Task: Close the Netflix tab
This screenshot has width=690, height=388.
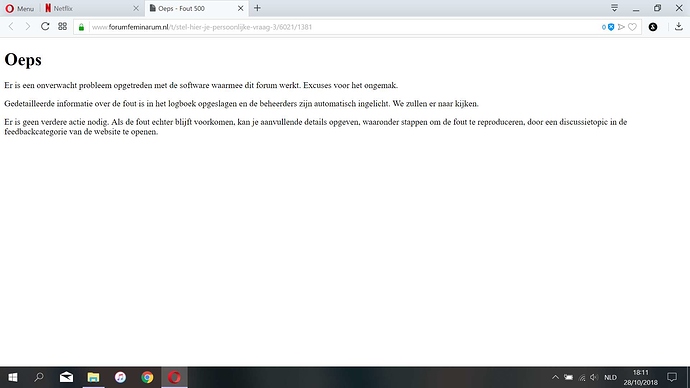Action: [x=136, y=8]
